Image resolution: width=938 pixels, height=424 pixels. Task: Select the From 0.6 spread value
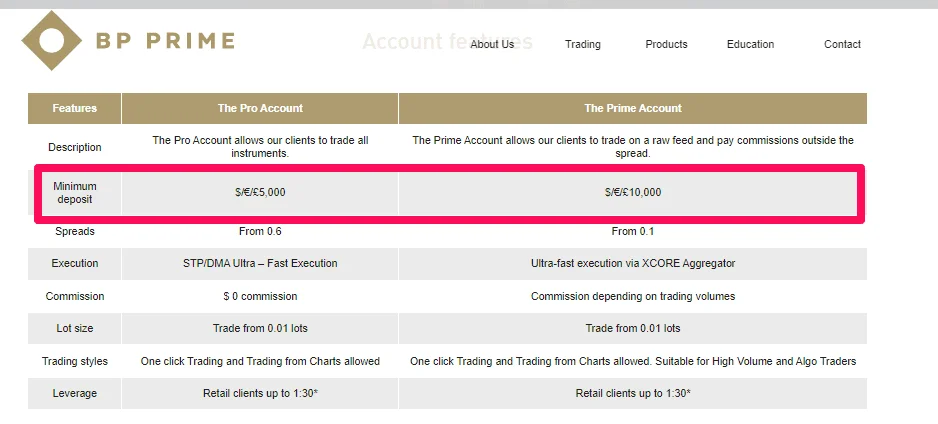pyautogui.click(x=260, y=231)
